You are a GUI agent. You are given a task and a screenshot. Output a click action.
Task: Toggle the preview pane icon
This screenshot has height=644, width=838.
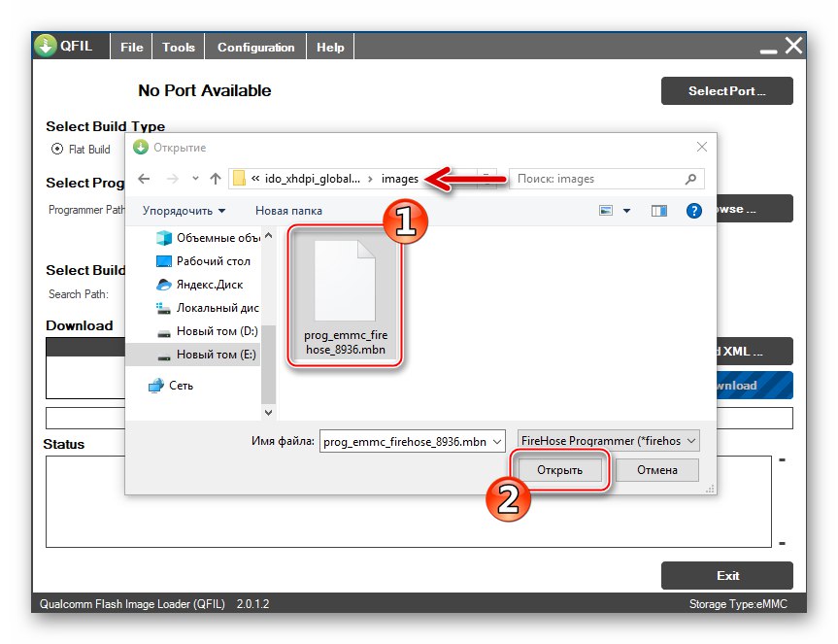click(659, 211)
